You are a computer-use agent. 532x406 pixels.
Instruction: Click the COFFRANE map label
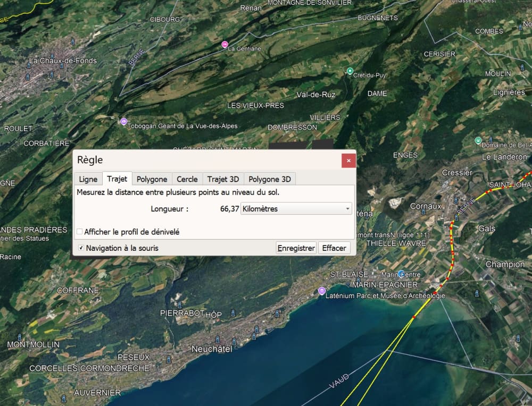point(78,290)
